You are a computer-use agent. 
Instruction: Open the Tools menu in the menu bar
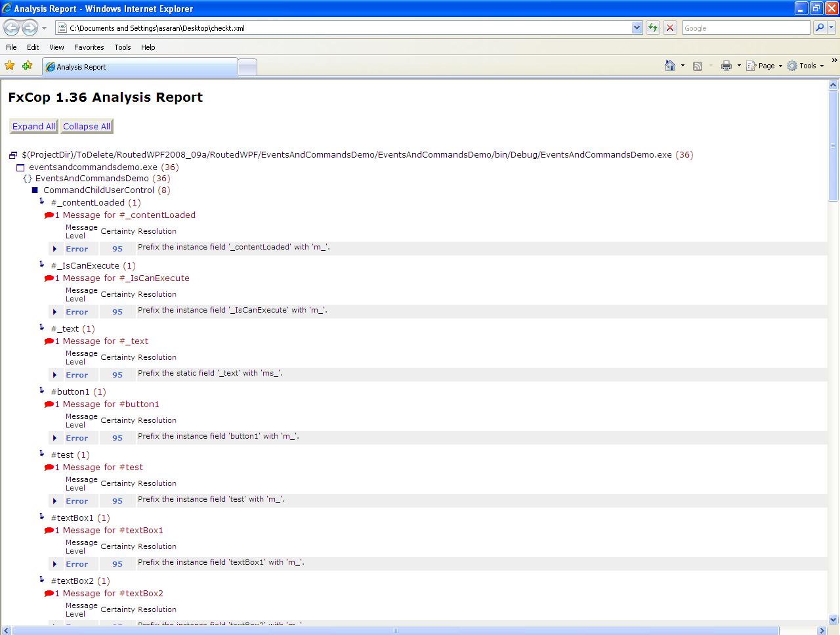(122, 47)
